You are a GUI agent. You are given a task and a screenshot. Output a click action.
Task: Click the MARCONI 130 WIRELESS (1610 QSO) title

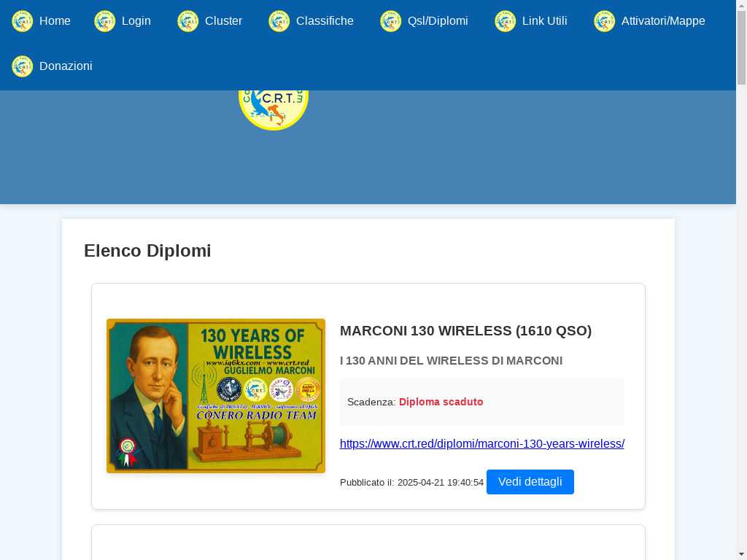pyautogui.click(x=466, y=331)
